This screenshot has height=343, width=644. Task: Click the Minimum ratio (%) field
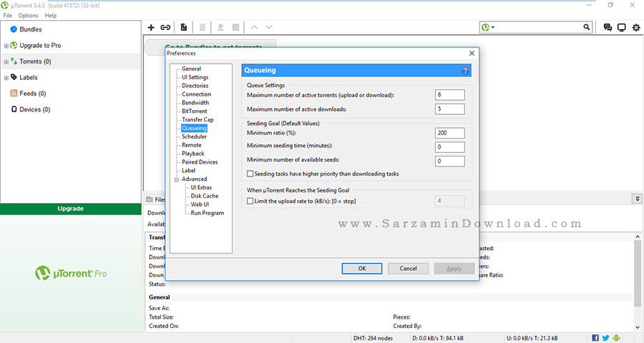[450, 132]
